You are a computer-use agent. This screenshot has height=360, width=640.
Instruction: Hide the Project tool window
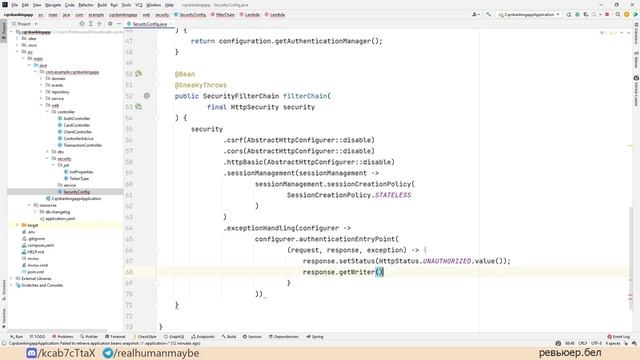pyautogui.click(x=119, y=24)
